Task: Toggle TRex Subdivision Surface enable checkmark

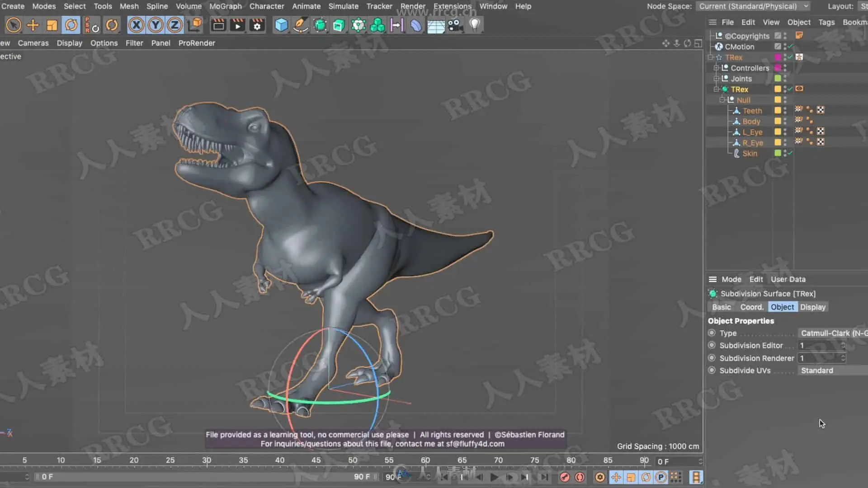Action: (x=790, y=89)
